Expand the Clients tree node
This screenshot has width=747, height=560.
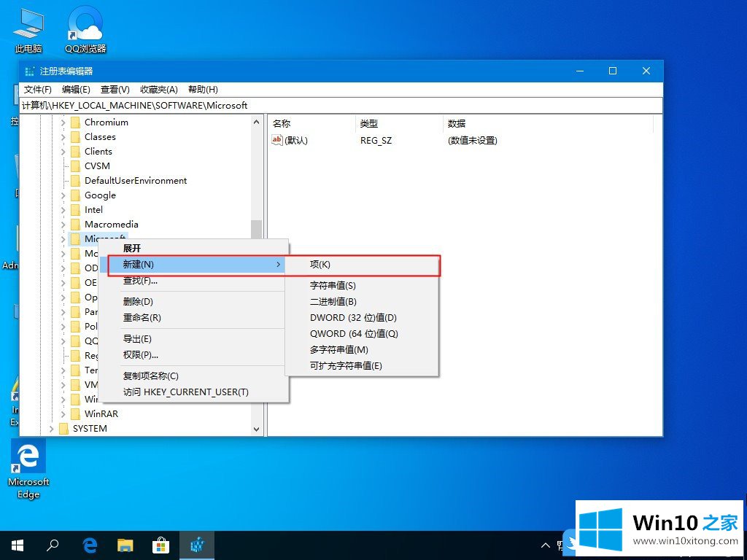[63, 152]
